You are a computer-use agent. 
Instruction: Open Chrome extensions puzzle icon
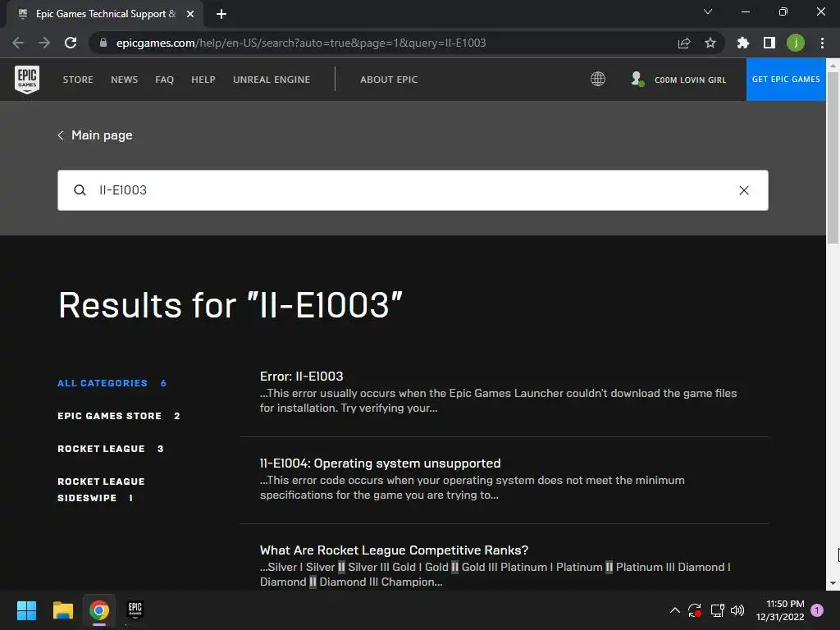pyautogui.click(x=742, y=43)
